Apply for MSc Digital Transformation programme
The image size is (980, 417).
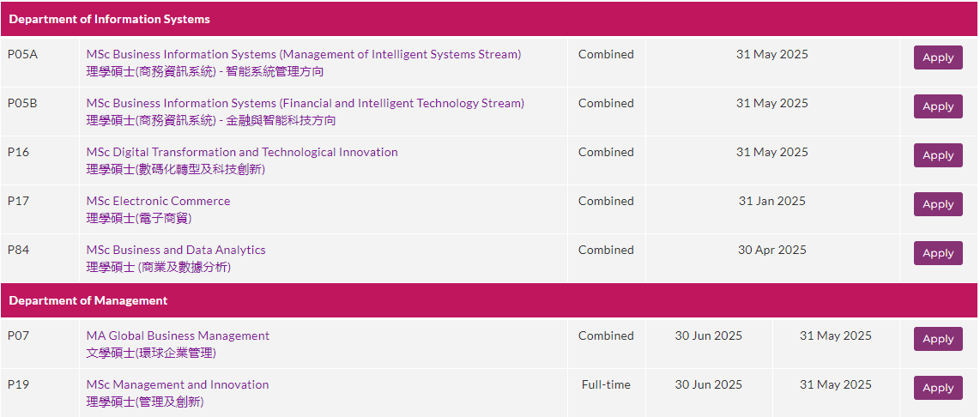point(937,155)
